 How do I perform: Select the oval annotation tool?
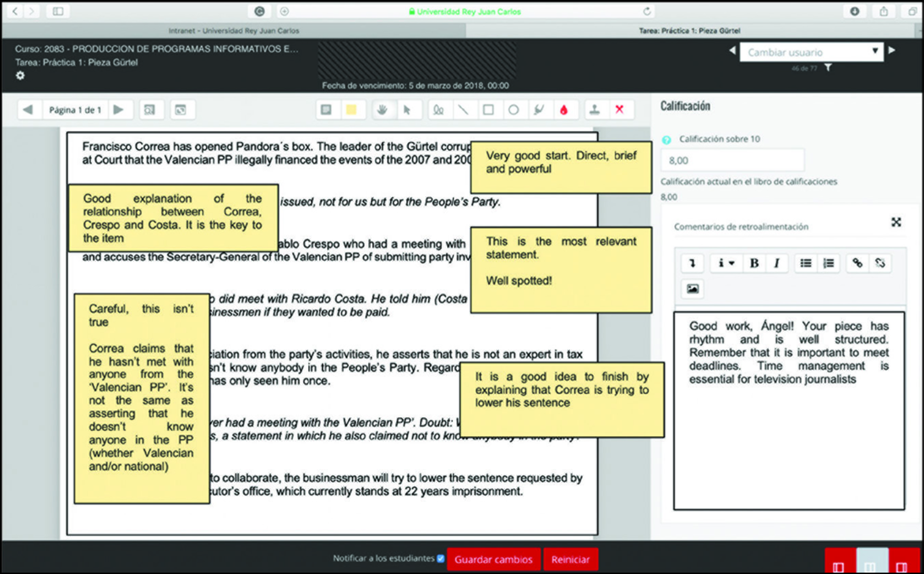point(514,110)
